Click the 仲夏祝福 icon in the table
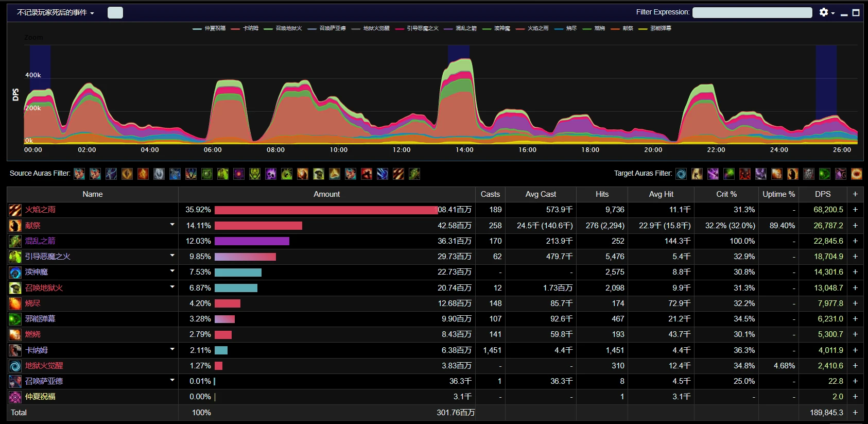Viewport: 868px width, 424px height. coord(15,397)
